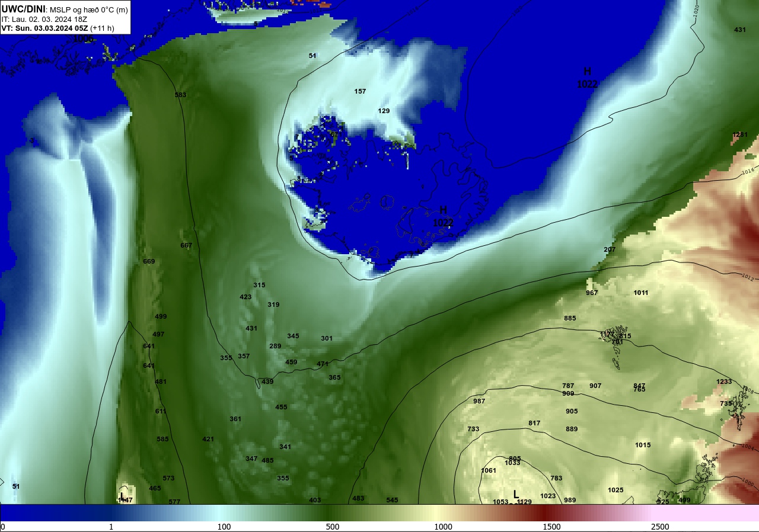Viewport: 759px width, 532px height.
Task: Click the height value 1015
Action: click(643, 445)
